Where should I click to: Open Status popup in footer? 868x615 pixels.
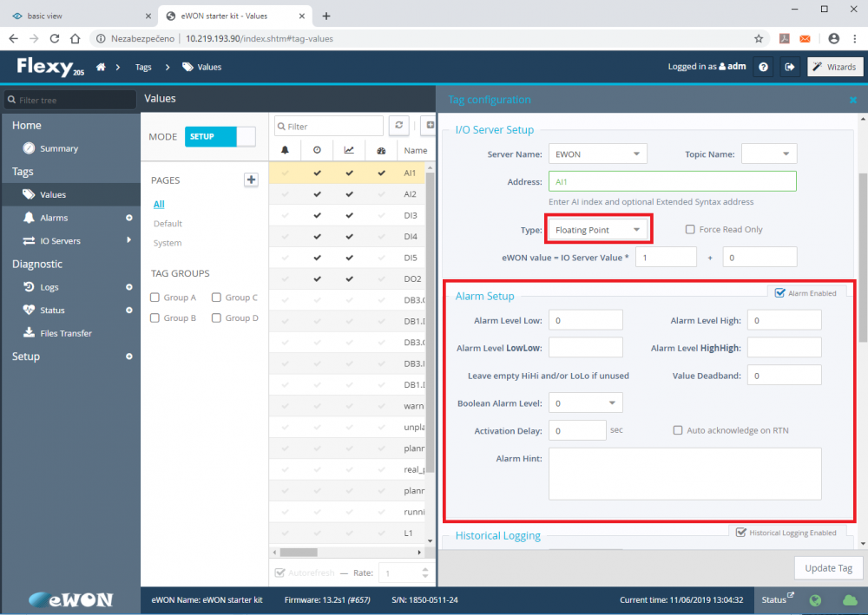pyautogui.click(x=778, y=599)
